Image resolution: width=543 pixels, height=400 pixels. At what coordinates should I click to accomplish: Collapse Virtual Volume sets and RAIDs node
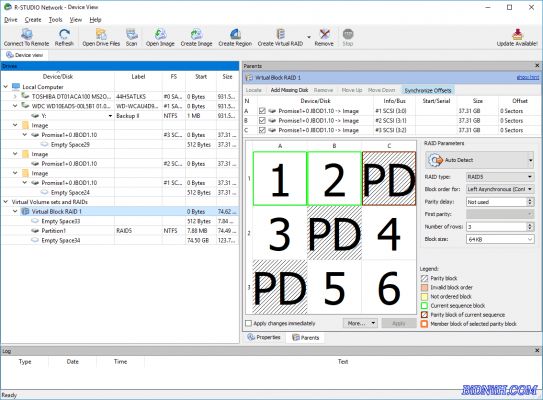tap(6, 202)
